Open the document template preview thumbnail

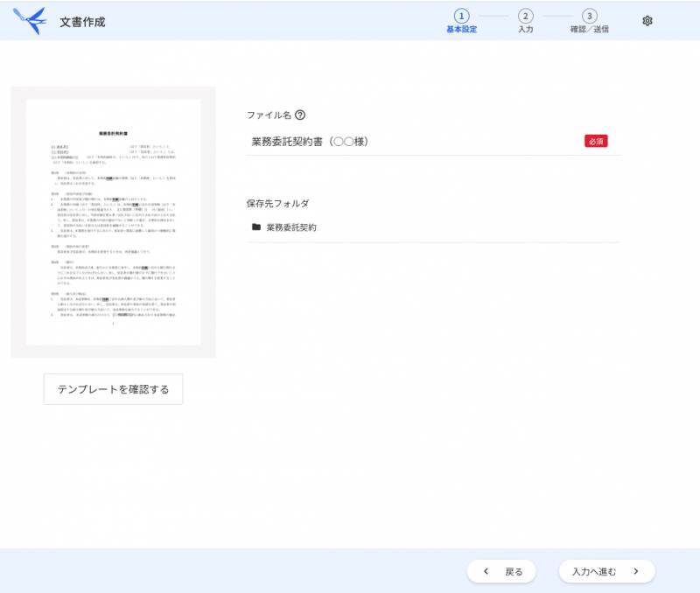[113, 221]
